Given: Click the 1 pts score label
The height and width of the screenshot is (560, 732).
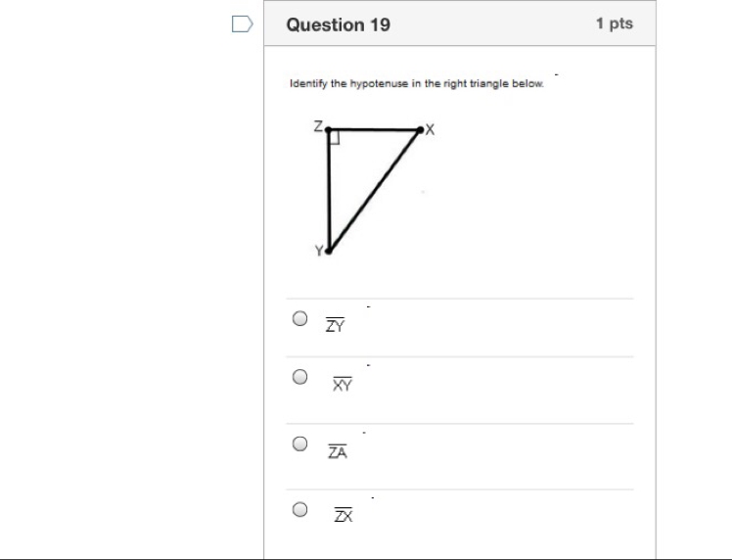Looking at the screenshot, I should [x=615, y=23].
